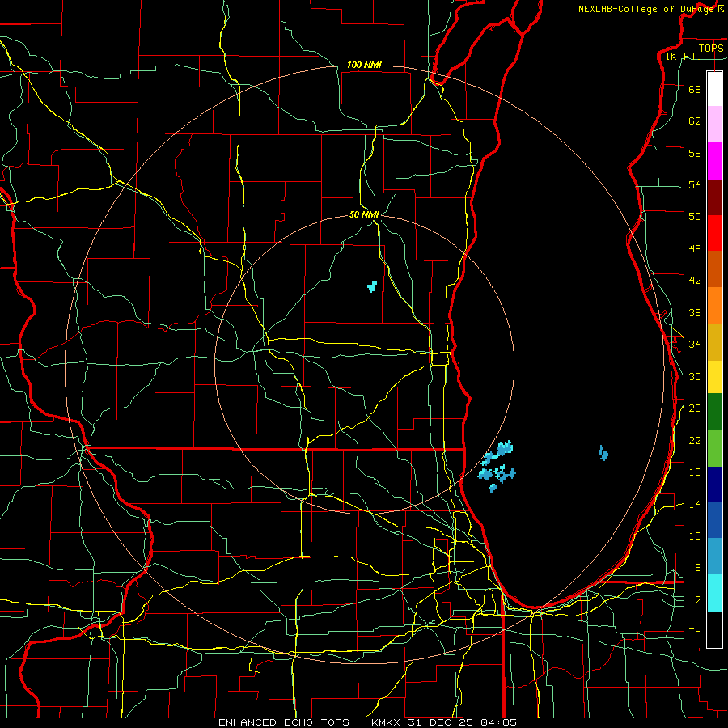The image size is (728, 728).
Task: Click the magenta legend swatch
Action: point(714,161)
